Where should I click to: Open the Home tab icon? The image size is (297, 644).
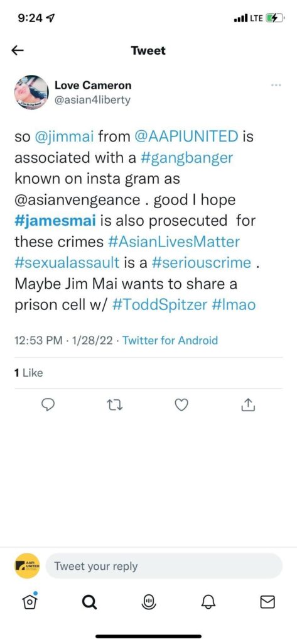click(30, 602)
